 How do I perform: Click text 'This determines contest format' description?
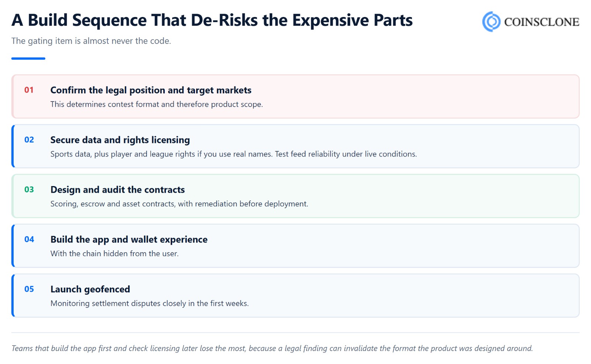[157, 104]
